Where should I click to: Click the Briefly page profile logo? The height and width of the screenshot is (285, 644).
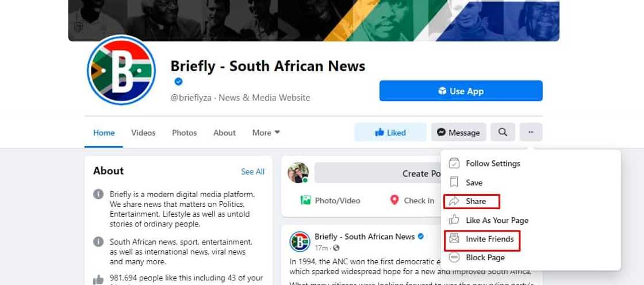point(121,70)
